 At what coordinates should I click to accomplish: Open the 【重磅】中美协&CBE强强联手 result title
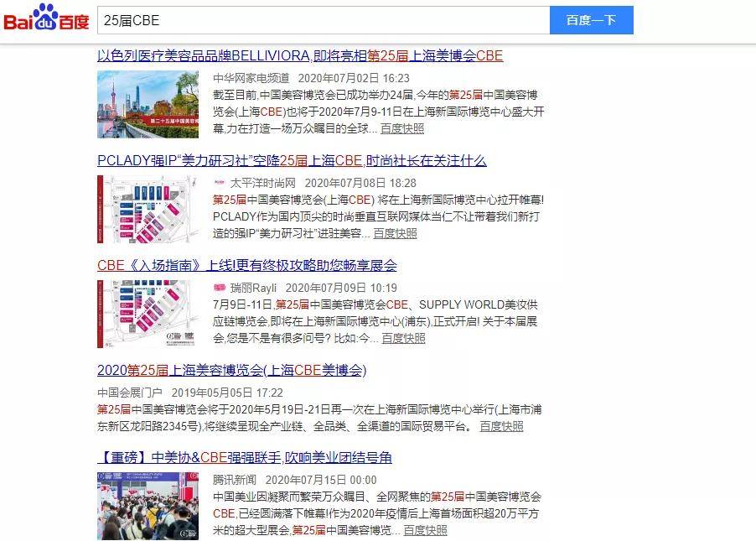[245, 457]
